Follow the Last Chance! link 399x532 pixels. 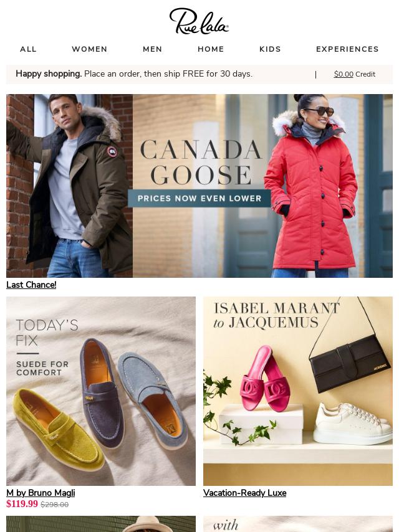31,285
